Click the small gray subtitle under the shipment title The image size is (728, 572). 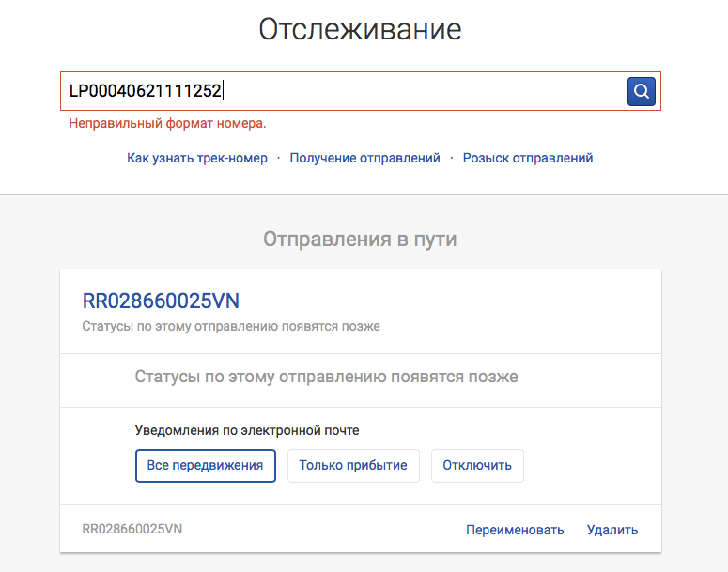click(231, 327)
